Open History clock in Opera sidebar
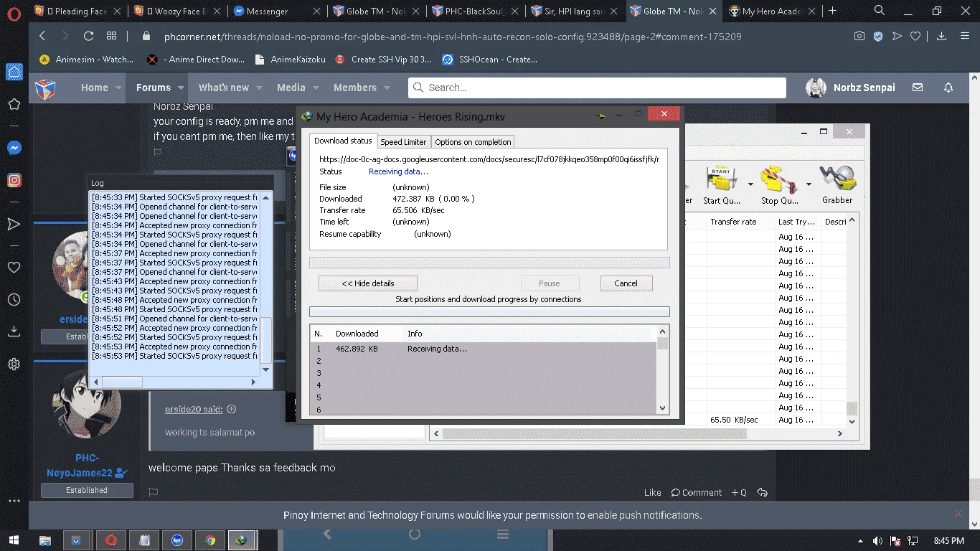 pyautogui.click(x=14, y=299)
